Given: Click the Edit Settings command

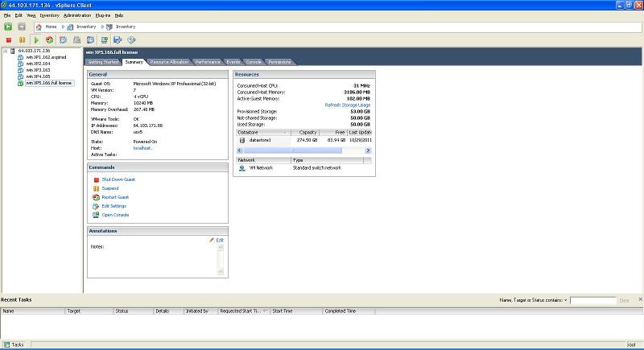Looking at the screenshot, I should click(114, 207).
